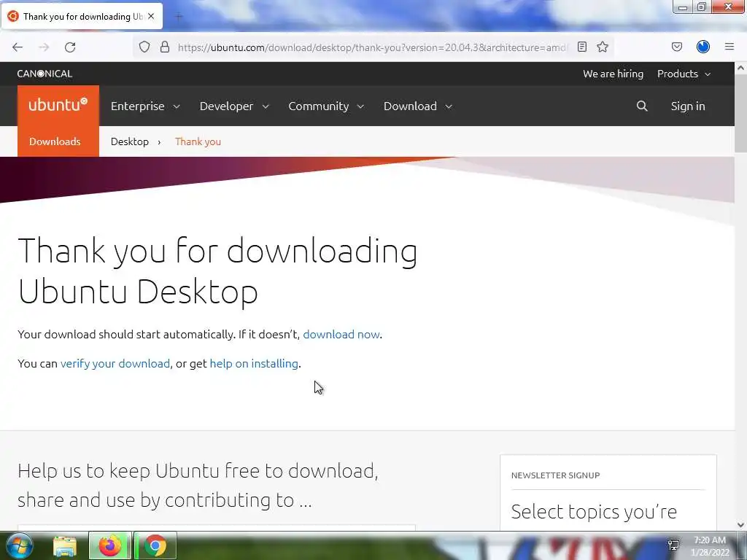The height and width of the screenshot is (560, 747).
Task: Click the forward navigation arrow
Action: pyautogui.click(x=44, y=47)
